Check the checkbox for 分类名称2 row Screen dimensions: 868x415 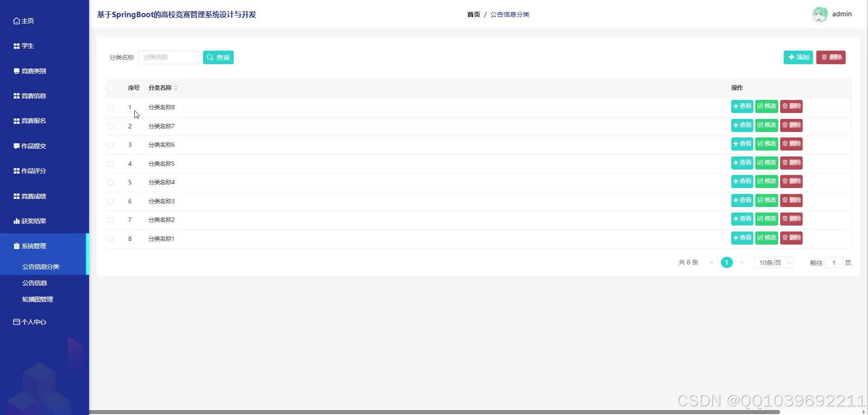pyautogui.click(x=111, y=220)
